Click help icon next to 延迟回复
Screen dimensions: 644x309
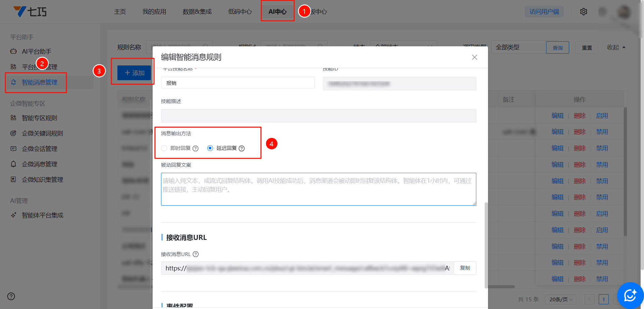[241, 148]
